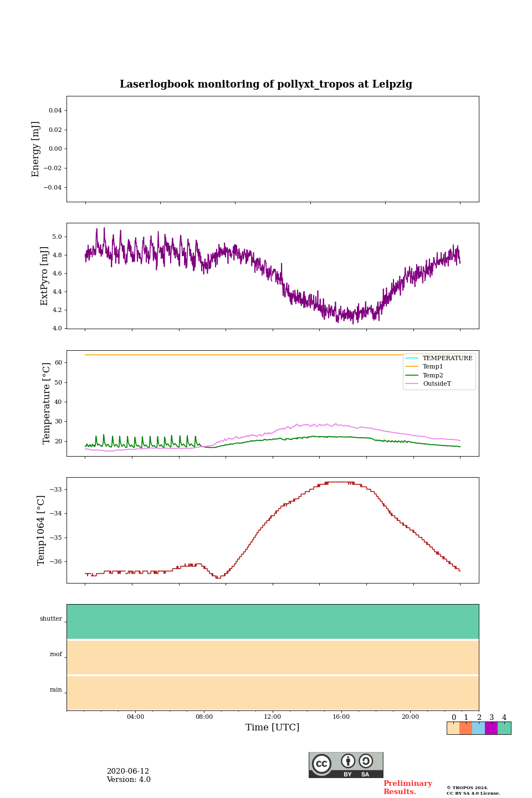This screenshot has height=798, width=532.
Task: Click the TROPOS 2024 copyright notice
Action: point(473,790)
